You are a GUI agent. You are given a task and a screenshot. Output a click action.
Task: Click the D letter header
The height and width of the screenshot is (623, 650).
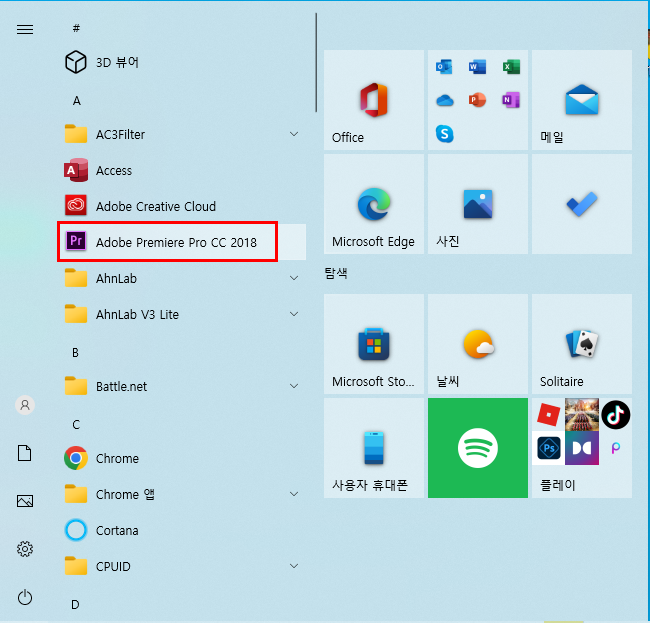[x=75, y=604]
